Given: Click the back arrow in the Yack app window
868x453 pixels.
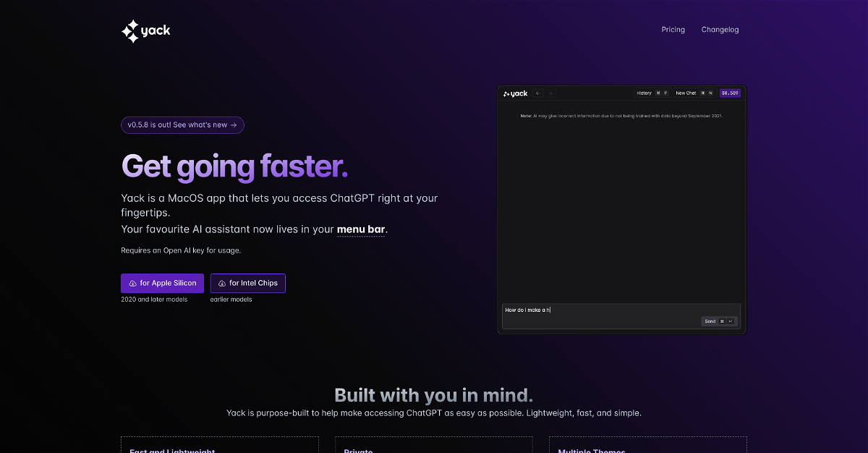Looking at the screenshot, I should 537,93.
